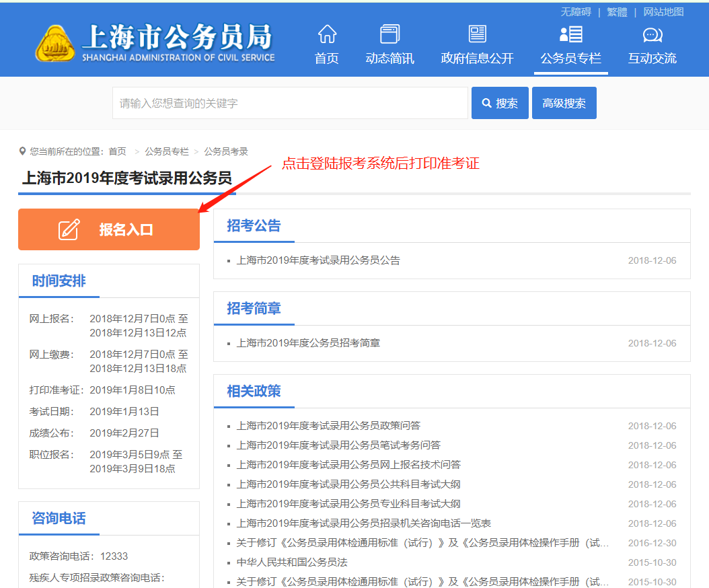Go to 首页 in the breadcrumb
The height and width of the screenshot is (588, 709).
click(118, 151)
